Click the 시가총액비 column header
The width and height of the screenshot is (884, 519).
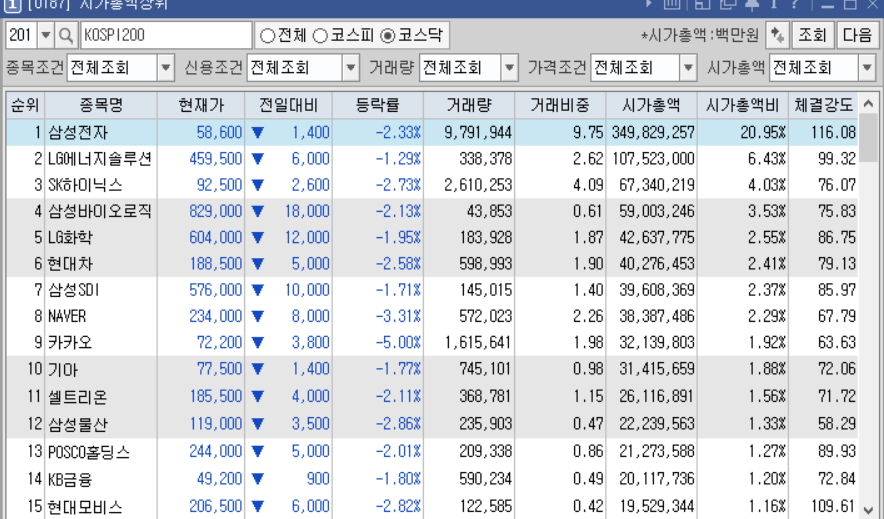(742, 105)
